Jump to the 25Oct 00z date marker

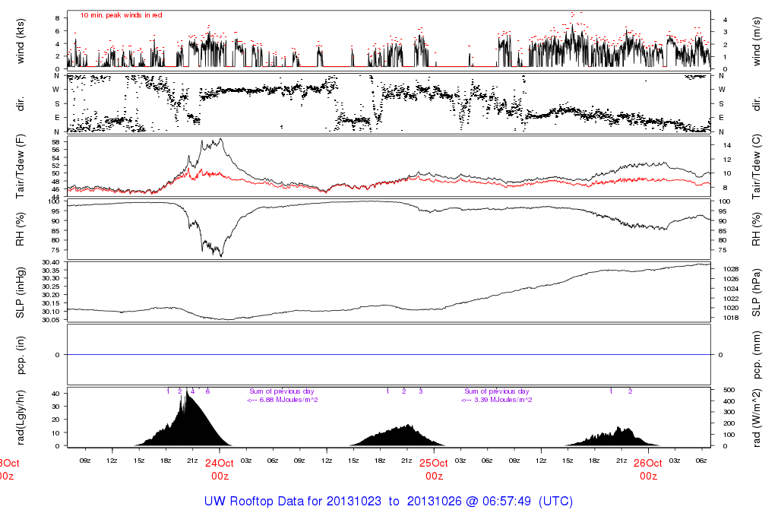(434, 469)
